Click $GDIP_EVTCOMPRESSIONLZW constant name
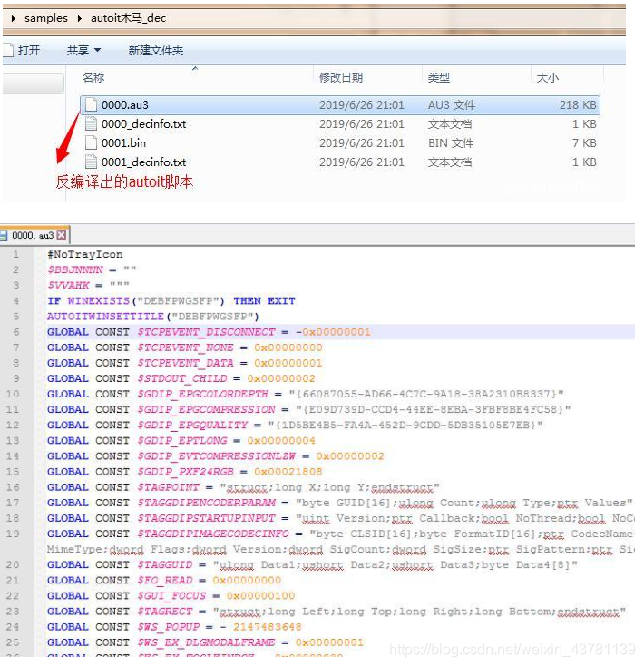This screenshot has width=644, height=666. point(217,456)
